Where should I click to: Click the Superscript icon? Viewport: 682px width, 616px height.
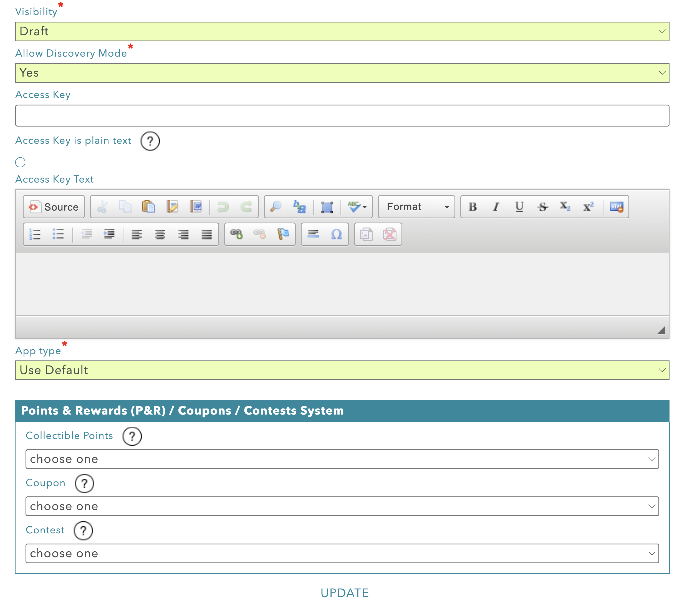588,207
